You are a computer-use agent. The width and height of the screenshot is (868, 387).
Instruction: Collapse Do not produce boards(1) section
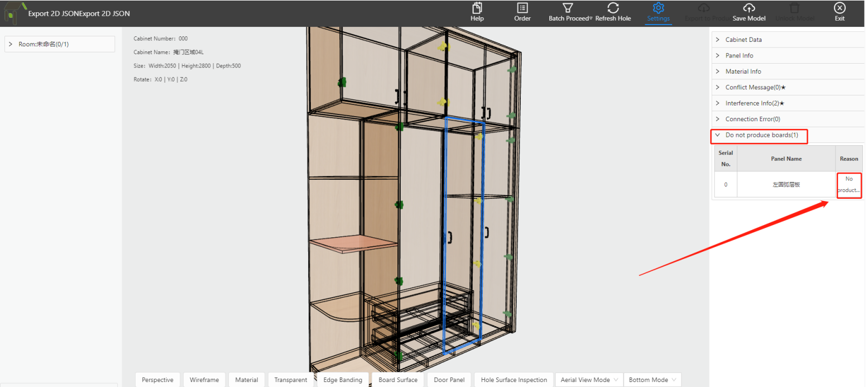click(x=788, y=135)
